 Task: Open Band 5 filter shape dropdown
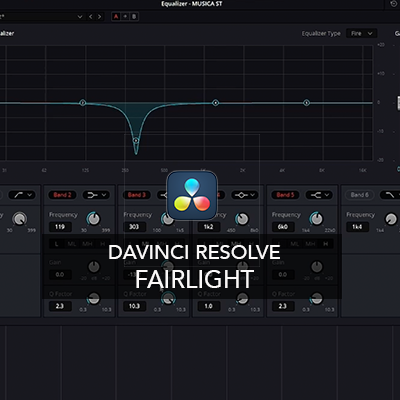[x=319, y=195]
